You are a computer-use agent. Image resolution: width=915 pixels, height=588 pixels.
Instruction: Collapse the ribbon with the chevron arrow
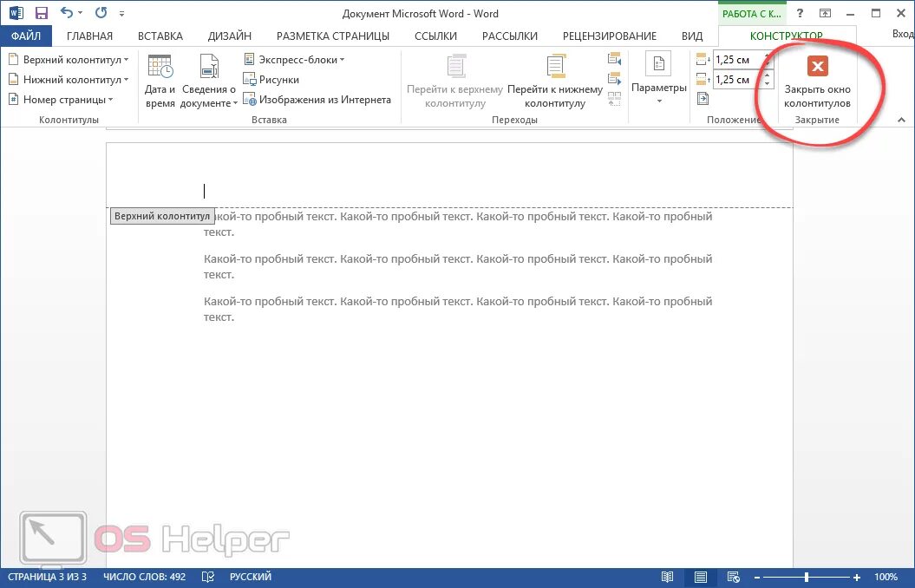click(x=901, y=120)
